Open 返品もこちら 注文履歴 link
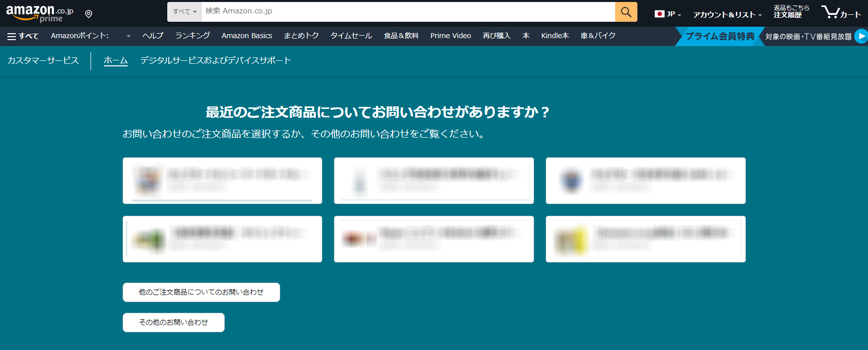868x350 pixels. click(x=790, y=12)
